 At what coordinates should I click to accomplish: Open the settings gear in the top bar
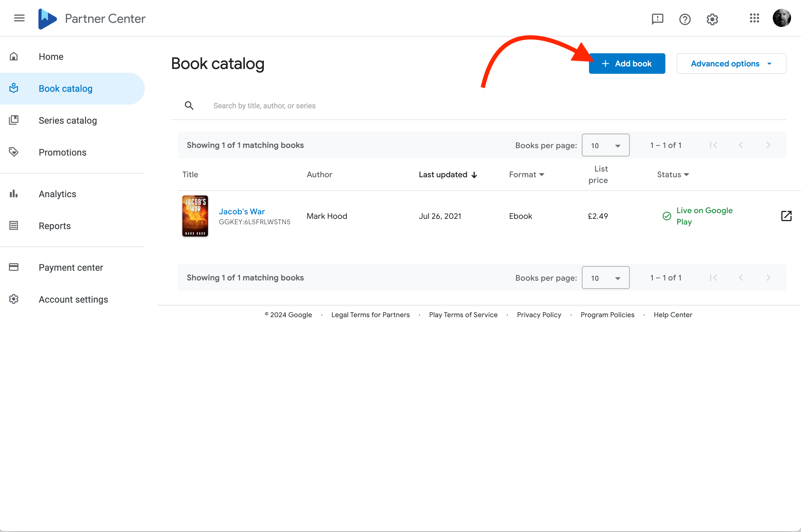tap(712, 19)
